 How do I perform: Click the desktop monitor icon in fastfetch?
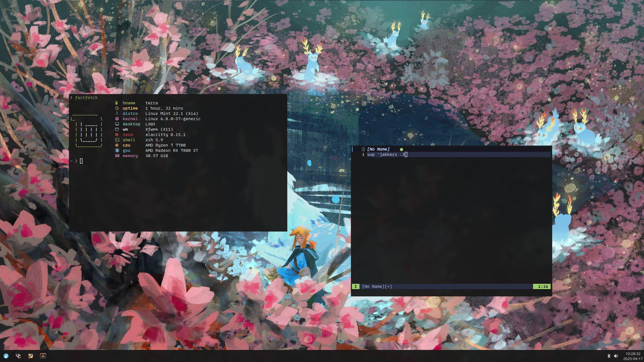[117, 124]
